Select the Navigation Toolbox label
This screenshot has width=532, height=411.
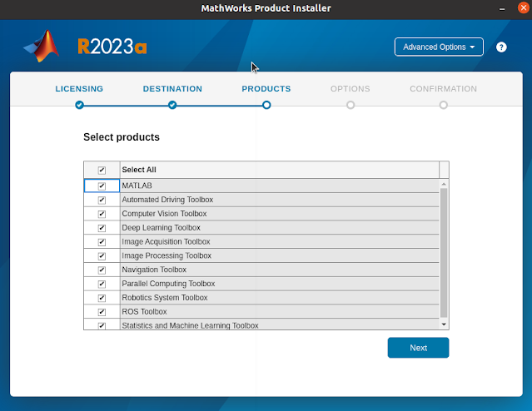tap(154, 270)
